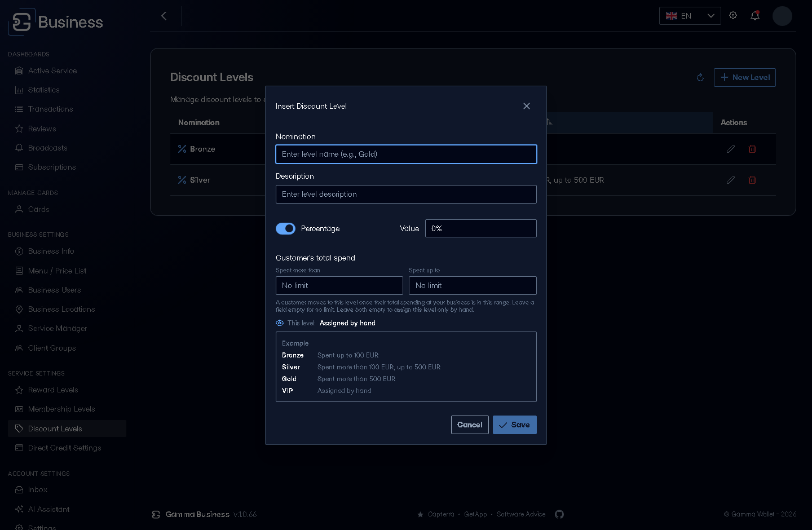Go to Cards under Manage Cards
This screenshot has width=812, height=530.
click(67, 209)
